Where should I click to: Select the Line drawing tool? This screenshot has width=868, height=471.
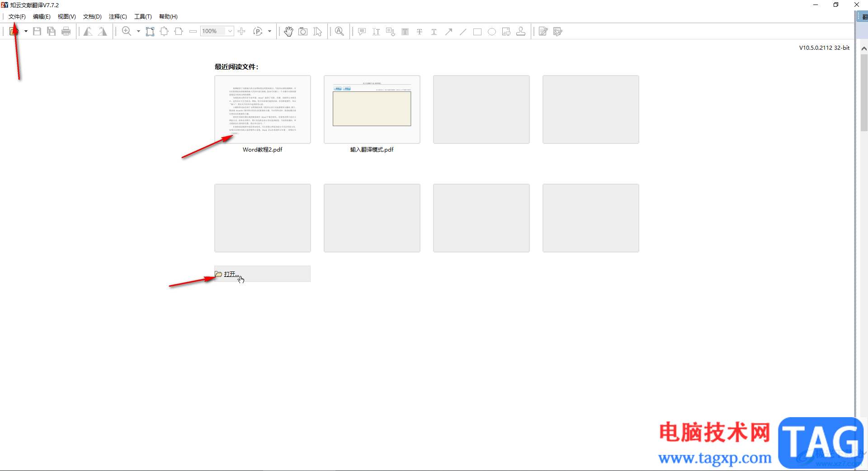(x=463, y=31)
